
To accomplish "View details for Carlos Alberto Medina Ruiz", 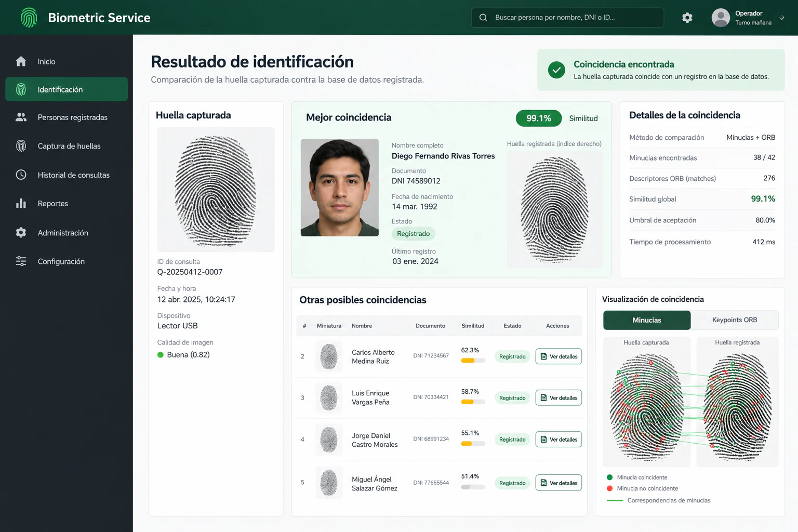I will (558, 356).
